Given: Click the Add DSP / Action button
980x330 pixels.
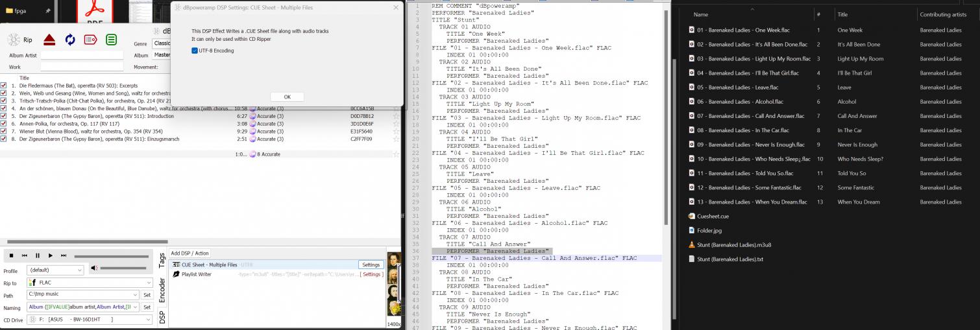Looking at the screenshot, I should (x=190, y=253).
